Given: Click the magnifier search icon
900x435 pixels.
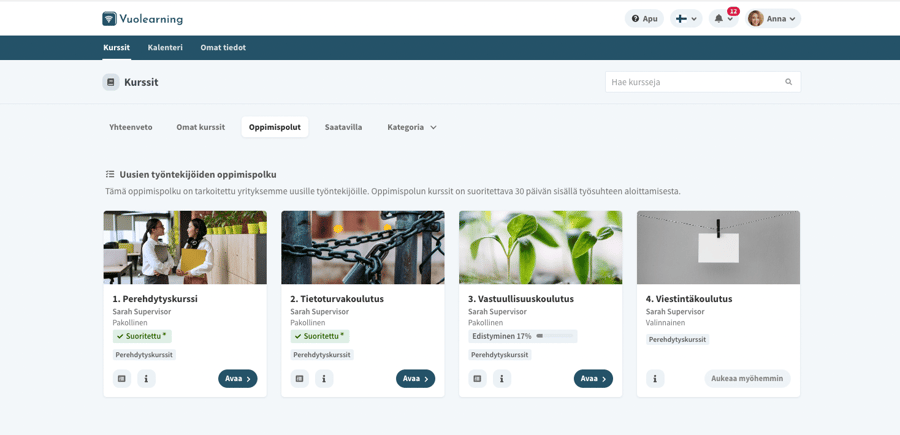Looking at the screenshot, I should point(789,82).
